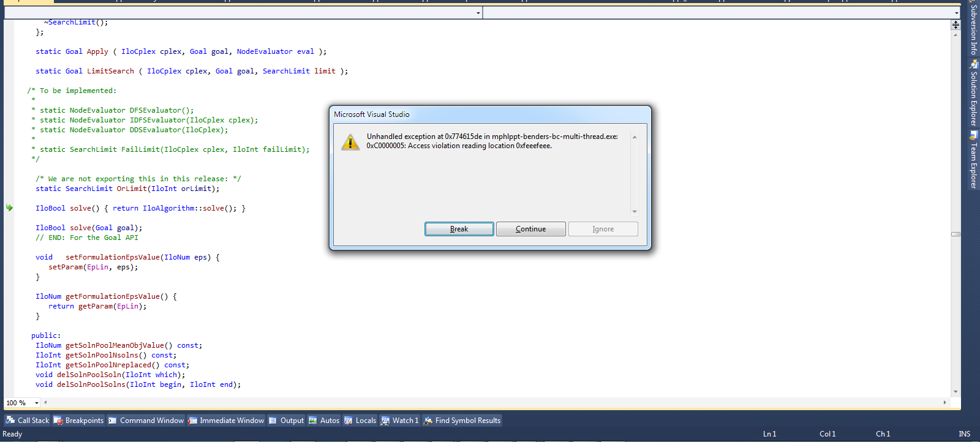
Task: Click the Autos tab icon
Action: pyautogui.click(x=313, y=421)
